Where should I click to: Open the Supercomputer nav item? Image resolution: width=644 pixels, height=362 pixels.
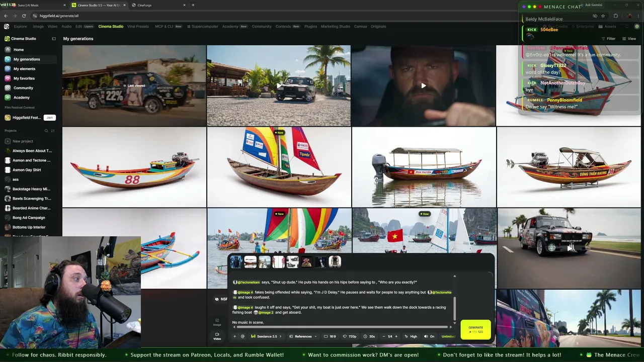[x=203, y=26]
